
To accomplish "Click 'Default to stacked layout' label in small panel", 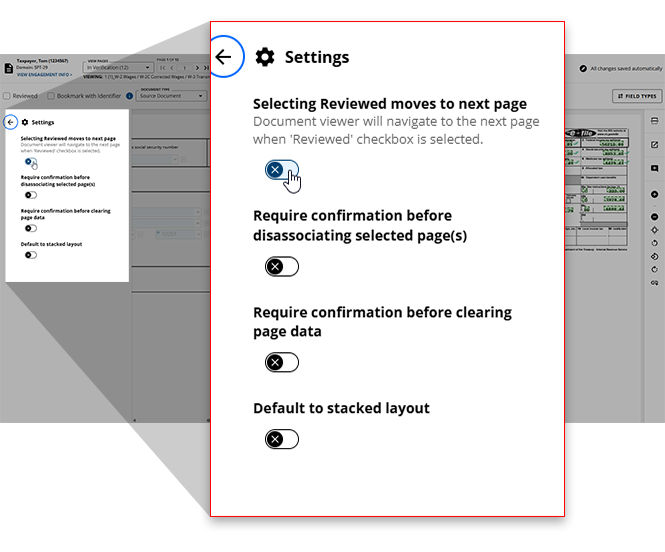I will (51, 244).
